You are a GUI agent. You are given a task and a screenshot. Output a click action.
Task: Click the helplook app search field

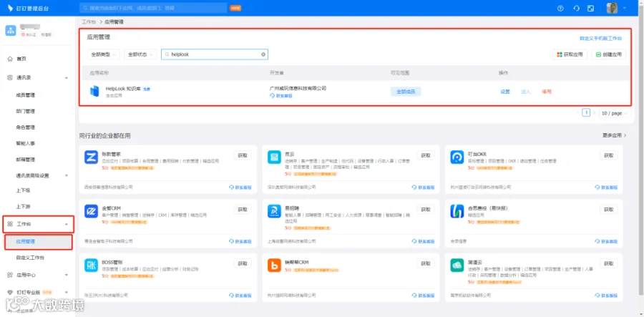tap(215, 54)
